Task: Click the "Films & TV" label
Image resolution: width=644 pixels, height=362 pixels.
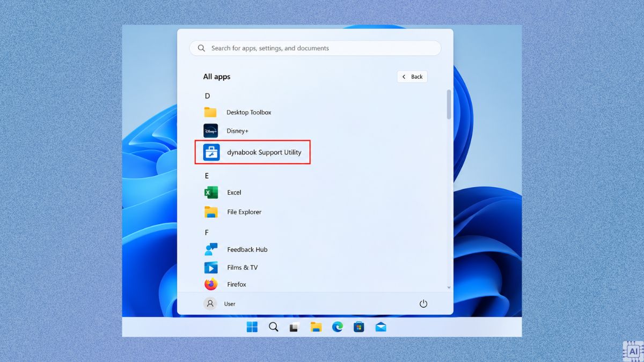Action: (x=243, y=268)
